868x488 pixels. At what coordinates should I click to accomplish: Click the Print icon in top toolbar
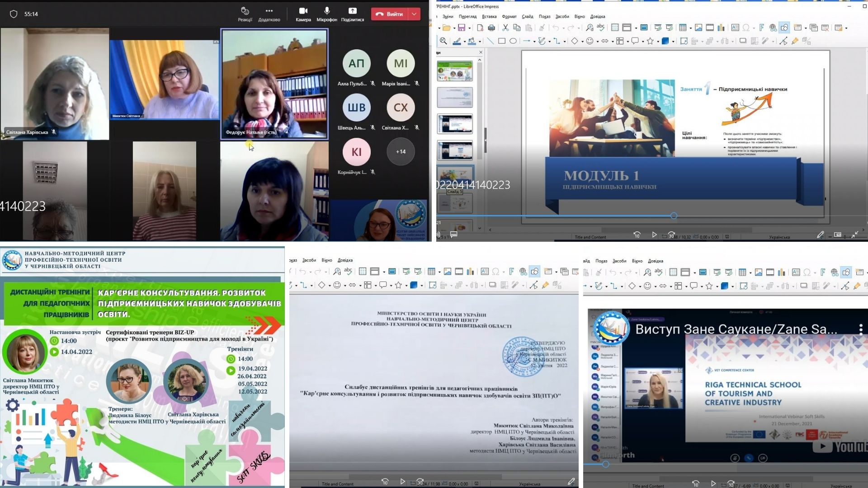pos(491,28)
